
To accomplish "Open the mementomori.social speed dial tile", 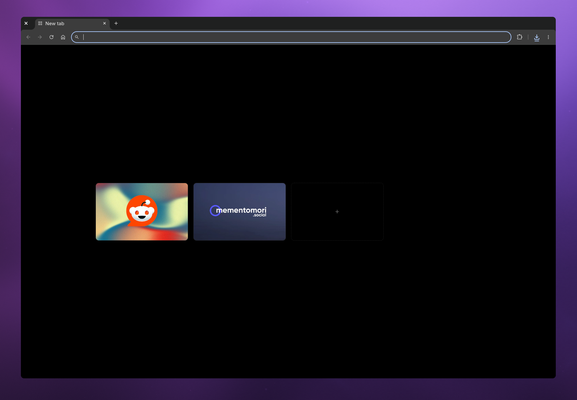I will [x=240, y=212].
